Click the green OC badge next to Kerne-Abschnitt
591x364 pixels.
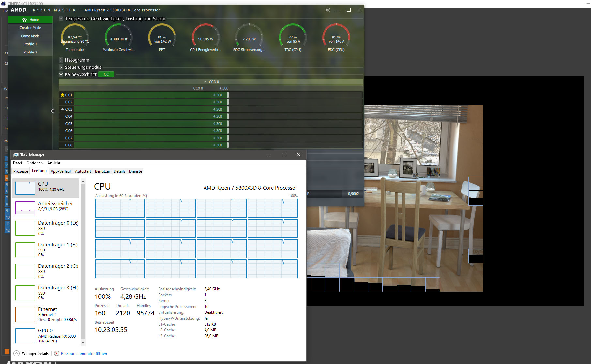[x=106, y=74]
